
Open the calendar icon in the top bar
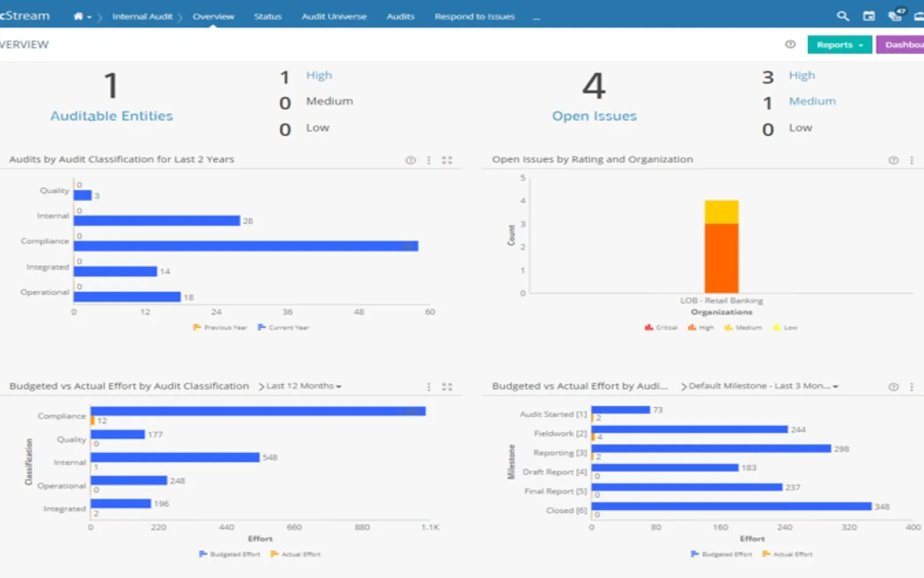[869, 16]
